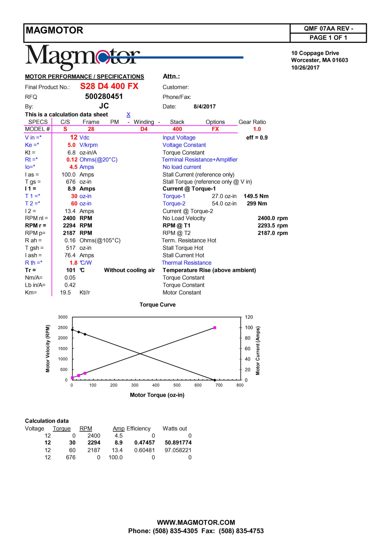Click the phone number (508) 835-4305
The image size is (392, 555).
[175, 531]
